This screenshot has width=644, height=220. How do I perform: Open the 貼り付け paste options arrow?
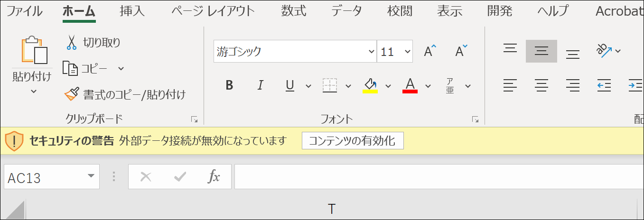click(33, 91)
